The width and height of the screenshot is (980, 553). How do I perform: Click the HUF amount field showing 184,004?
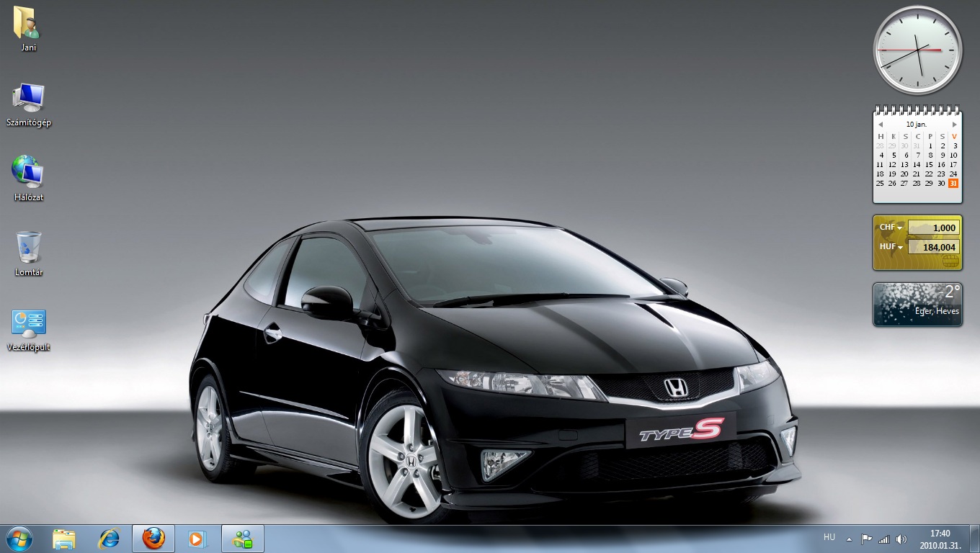pos(933,247)
